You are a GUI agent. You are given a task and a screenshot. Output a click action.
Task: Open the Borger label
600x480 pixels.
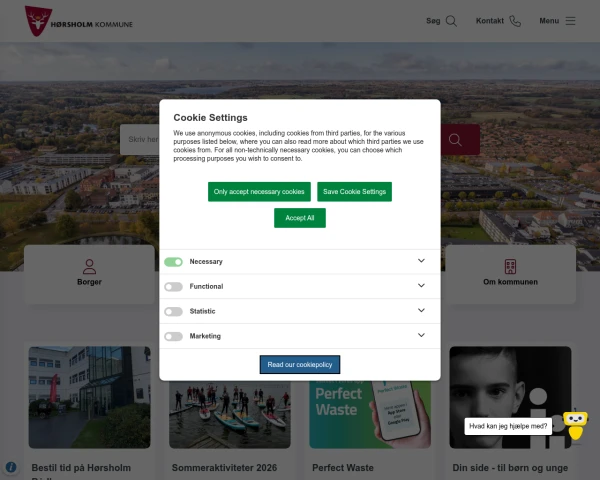(89, 282)
